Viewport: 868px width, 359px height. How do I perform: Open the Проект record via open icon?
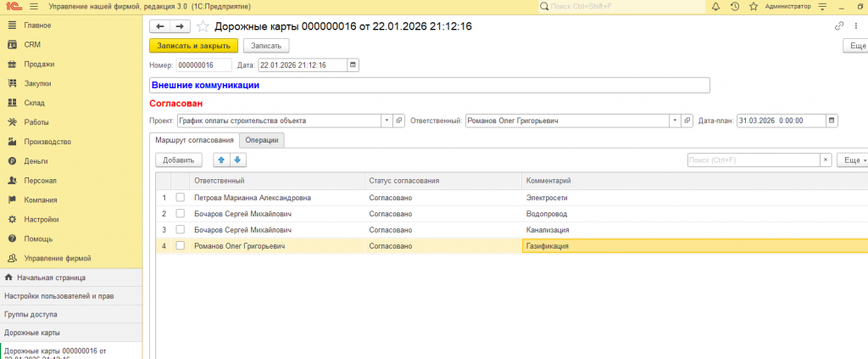click(x=398, y=121)
